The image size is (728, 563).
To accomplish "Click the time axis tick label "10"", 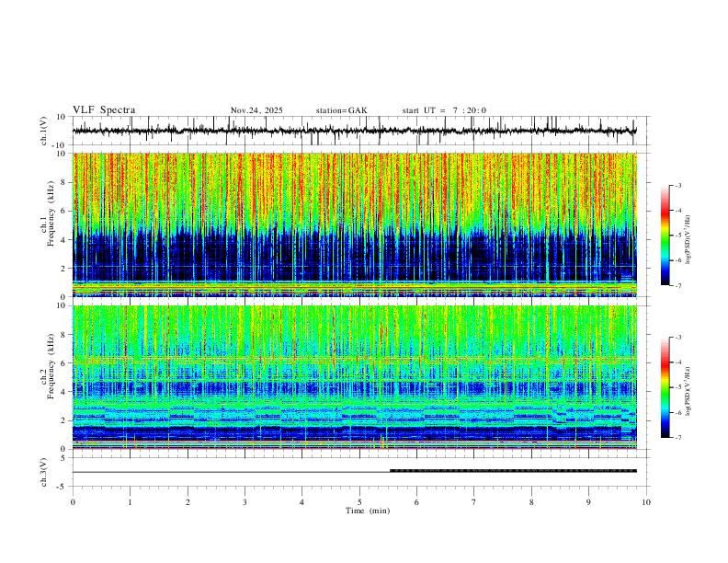I will [x=646, y=502].
